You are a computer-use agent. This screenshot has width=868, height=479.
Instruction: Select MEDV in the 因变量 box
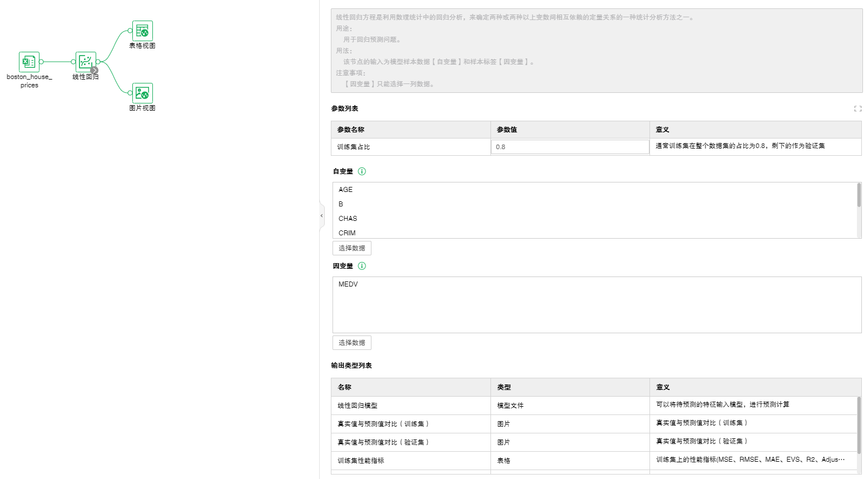(x=348, y=284)
